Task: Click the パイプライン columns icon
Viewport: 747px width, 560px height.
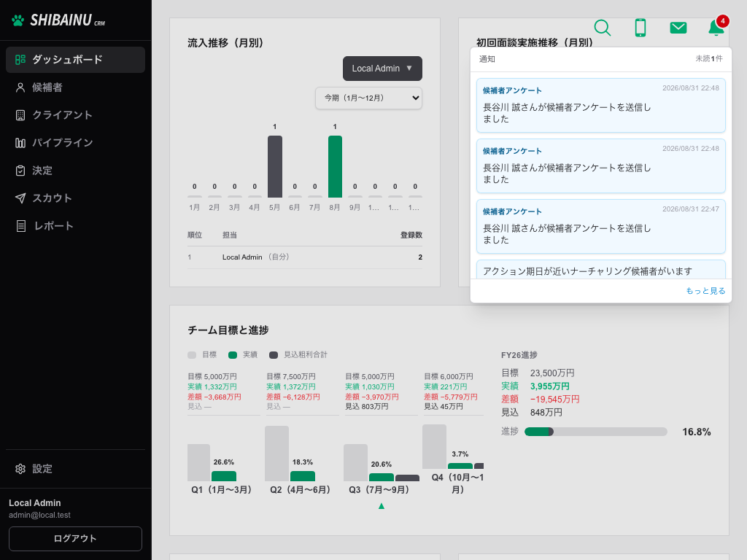Action: (20, 143)
